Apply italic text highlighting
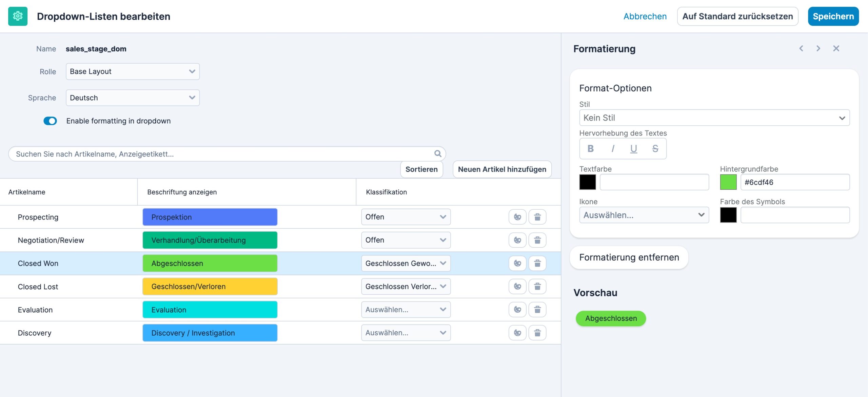Image resolution: width=868 pixels, height=397 pixels. 612,148
